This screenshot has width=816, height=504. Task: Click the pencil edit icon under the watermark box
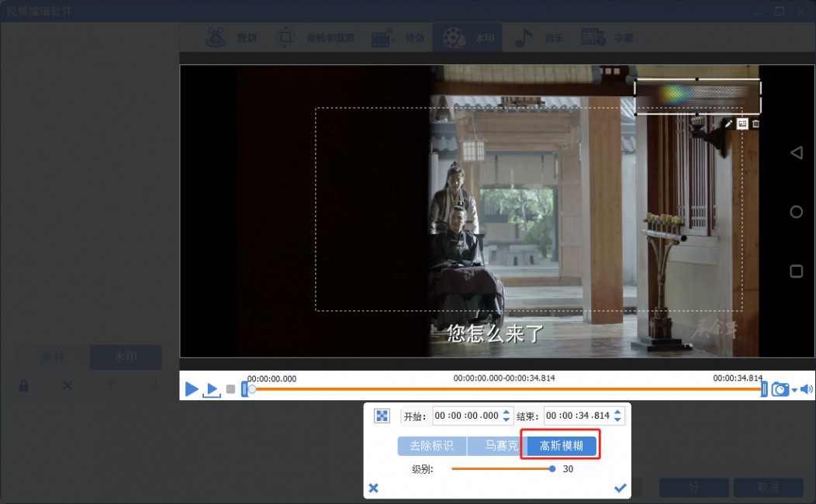[728, 124]
